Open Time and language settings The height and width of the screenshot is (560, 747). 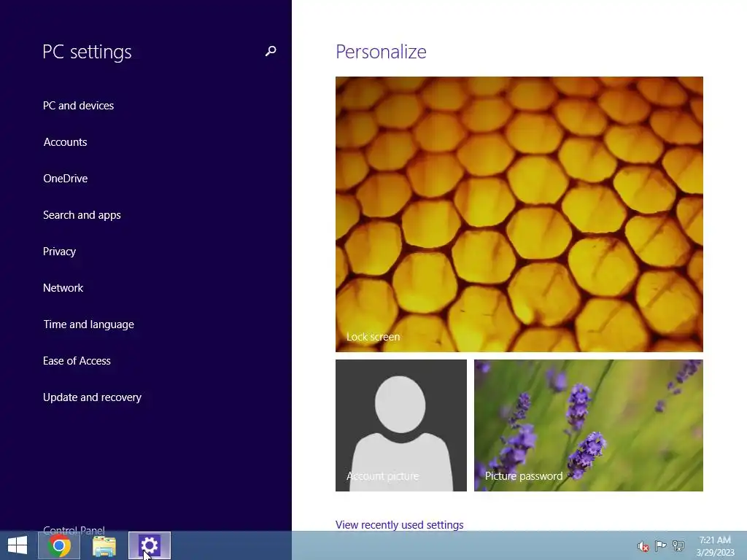click(x=88, y=324)
